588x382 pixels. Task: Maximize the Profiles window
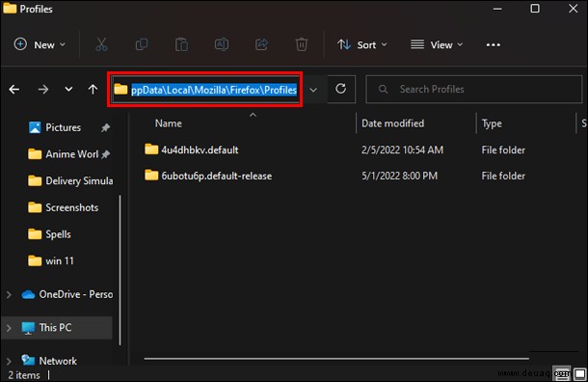(x=535, y=9)
